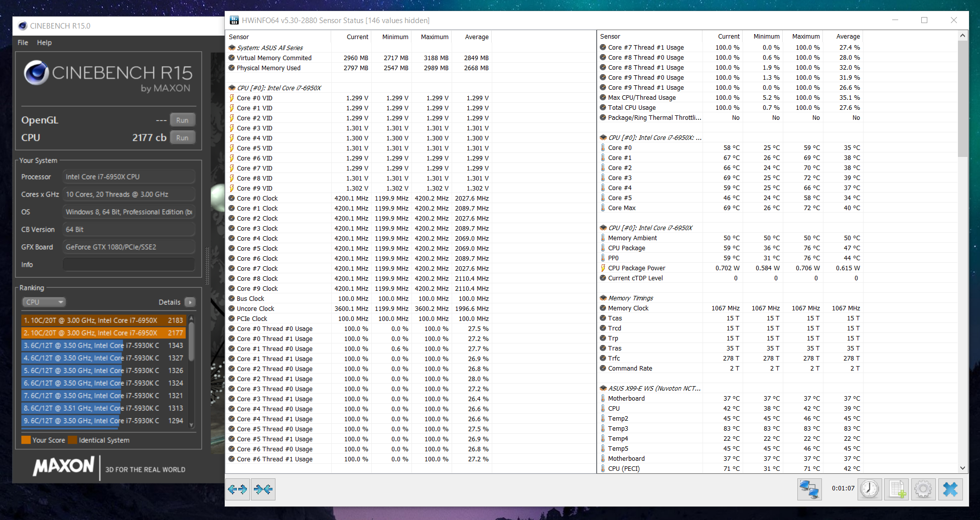Click the orange Your Score legend swatch
Viewport: 980px width, 520px height.
(x=26, y=440)
